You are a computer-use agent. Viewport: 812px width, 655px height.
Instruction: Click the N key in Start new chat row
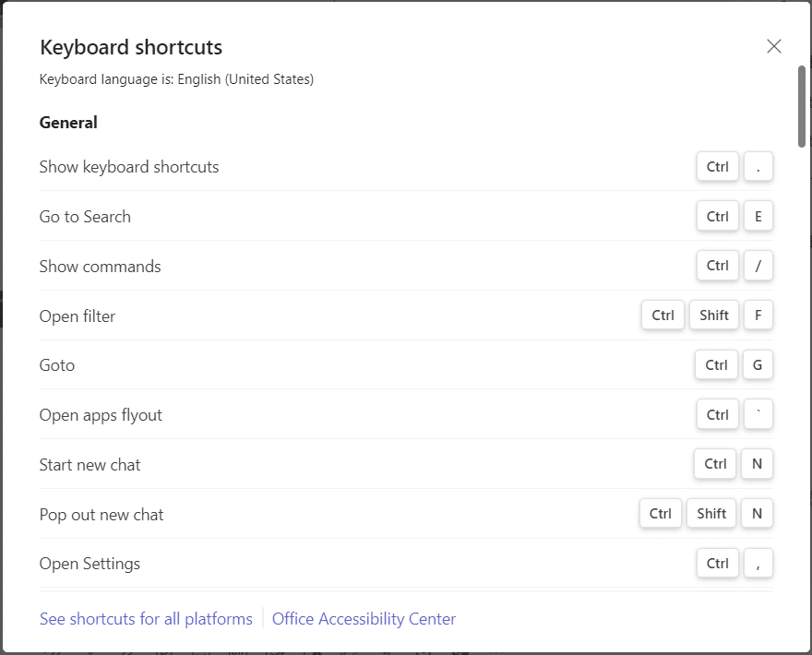coord(758,463)
